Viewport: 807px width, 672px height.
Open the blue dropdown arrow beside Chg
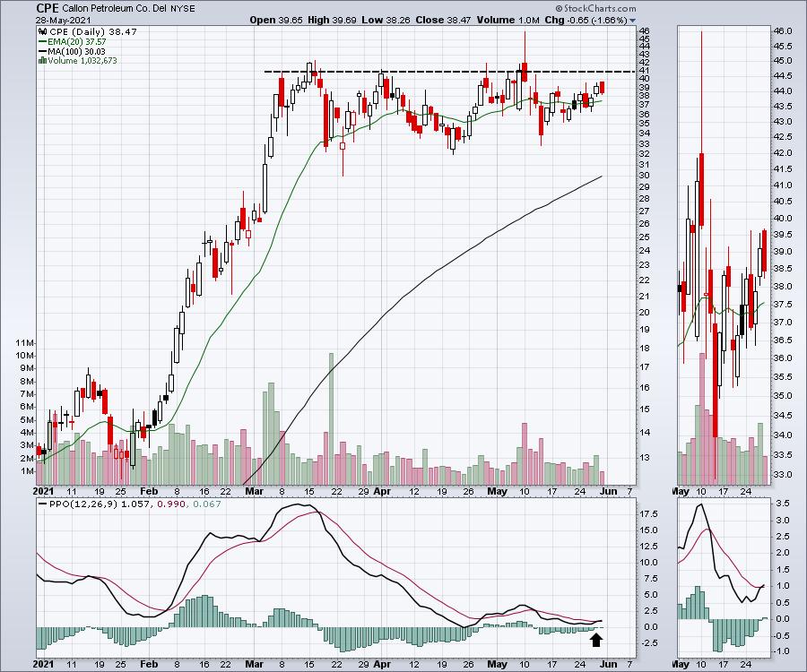[632, 21]
